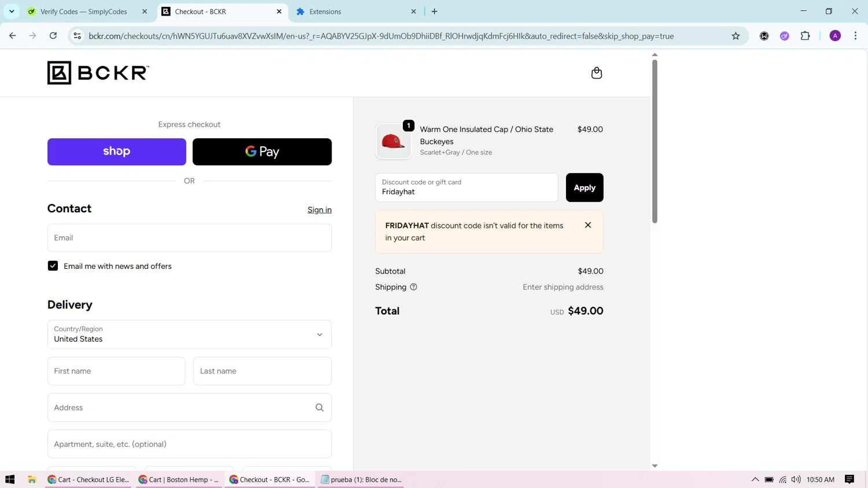This screenshot has width=868, height=488.
Task: Uncheck Email me with news and offers
Action: coord(53,266)
